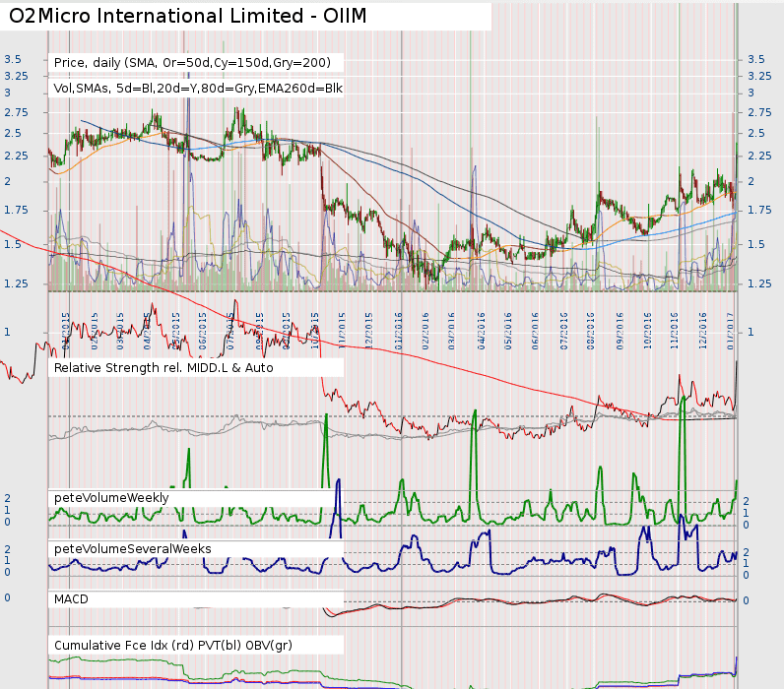Click the 11/2016 date label

(675, 331)
